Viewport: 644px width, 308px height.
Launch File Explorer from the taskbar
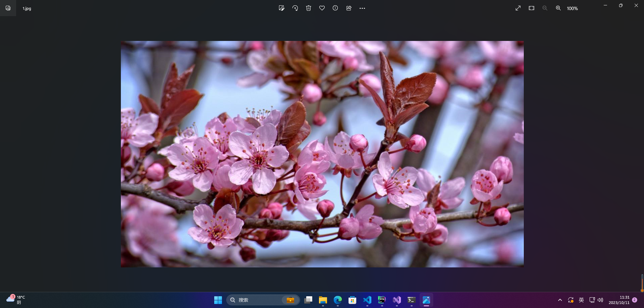(x=323, y=300)
